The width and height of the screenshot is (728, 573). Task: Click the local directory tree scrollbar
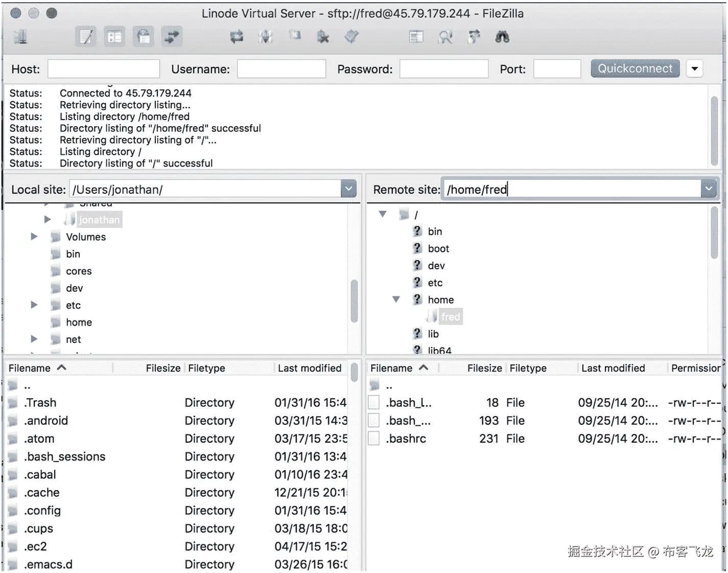[x=354, y=301]
